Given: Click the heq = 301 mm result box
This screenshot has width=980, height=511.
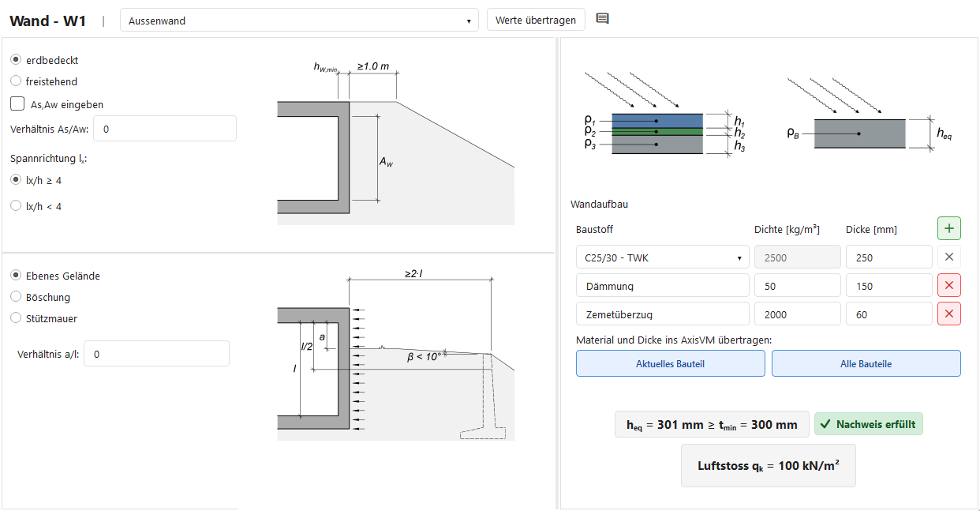Looking at the screenshot, I should pos(712,424).
